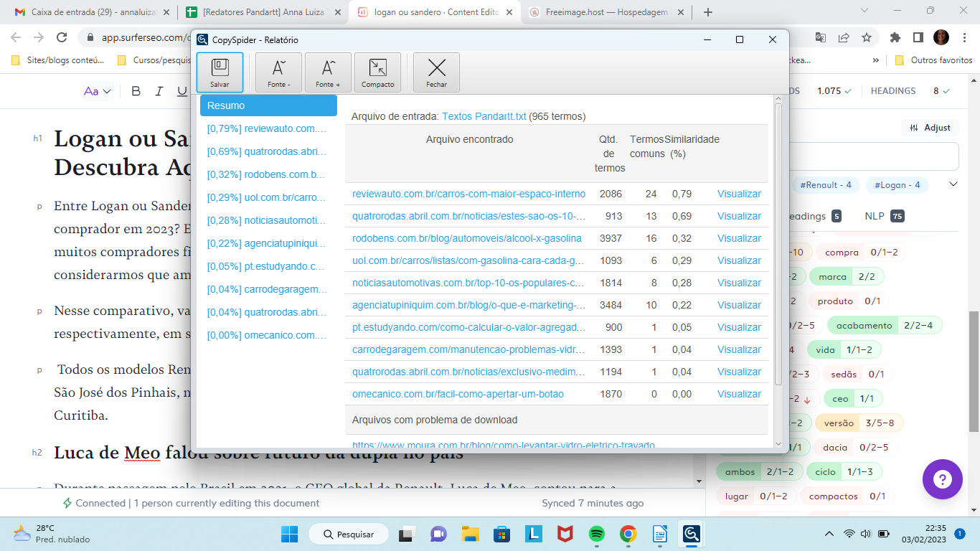Increase font size with Fonte + button
The width and height of the screenshot is (980, 551).
(328, 72)
